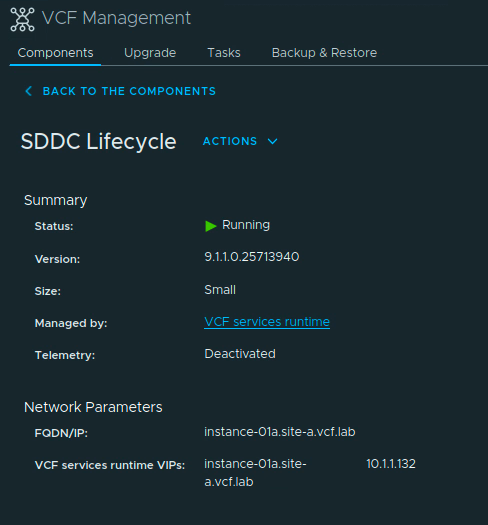Click the back chevron arrow icon
Image resolution: width=488 pixels, height=525 pixels.
pos(29,91)
